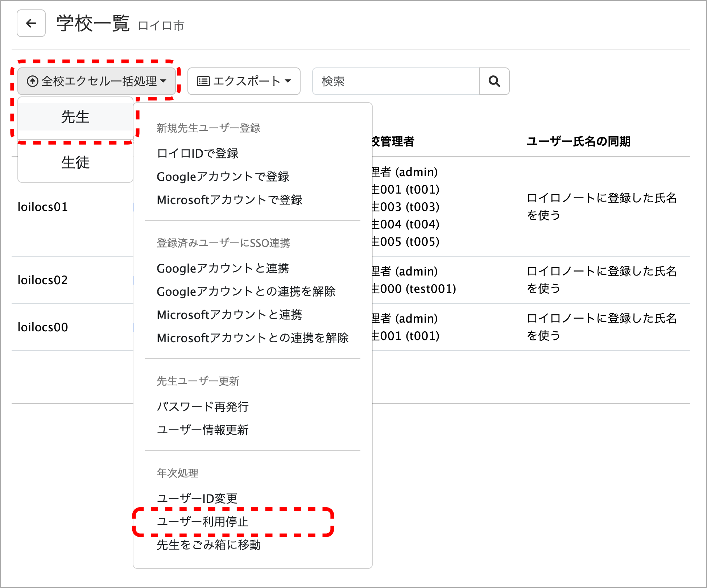Select 生徒 submenu item
The height and width of the screenshot is (588, 707).
(75, 162)
